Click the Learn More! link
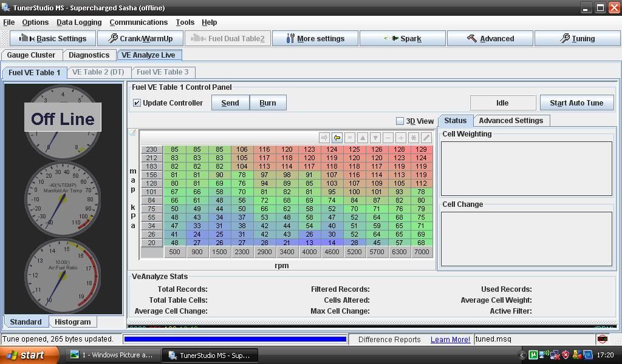 click(x=450, y=340)
